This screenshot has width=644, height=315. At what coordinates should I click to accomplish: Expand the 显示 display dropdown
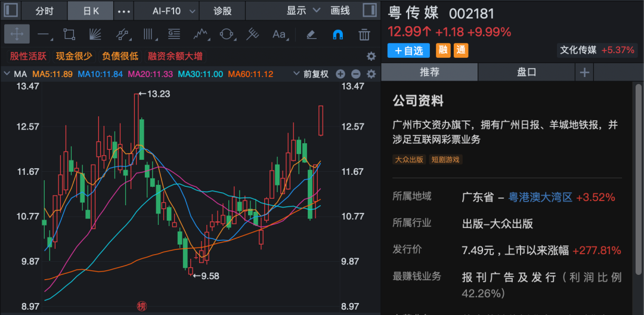click(303, 11)
